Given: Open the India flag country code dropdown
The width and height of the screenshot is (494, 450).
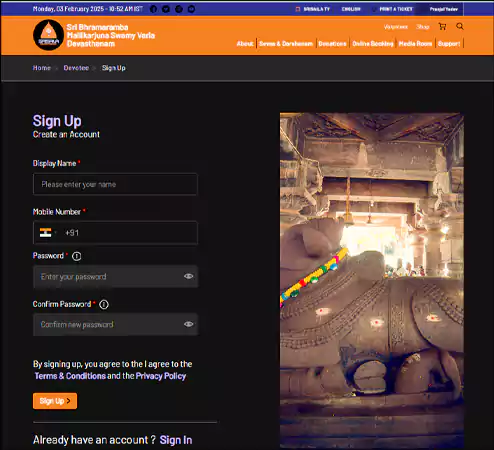Looking at the screenshot, I should point(48,233).
